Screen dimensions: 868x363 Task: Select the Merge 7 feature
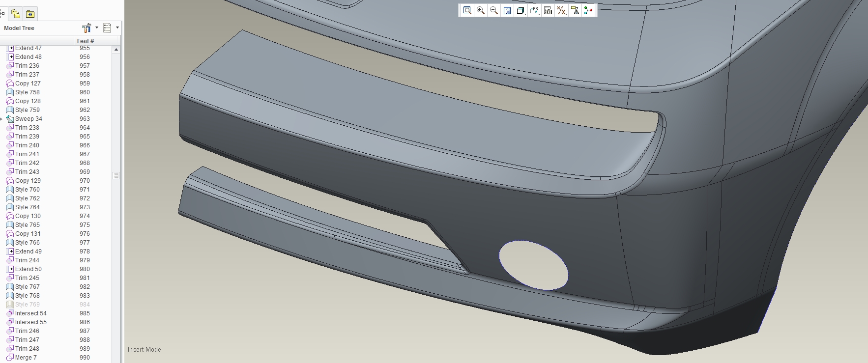click(26, 358)
